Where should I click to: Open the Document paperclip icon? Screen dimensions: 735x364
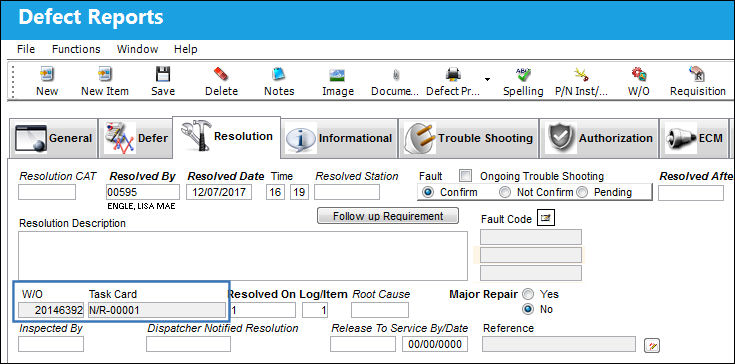[x=396, y=74]
